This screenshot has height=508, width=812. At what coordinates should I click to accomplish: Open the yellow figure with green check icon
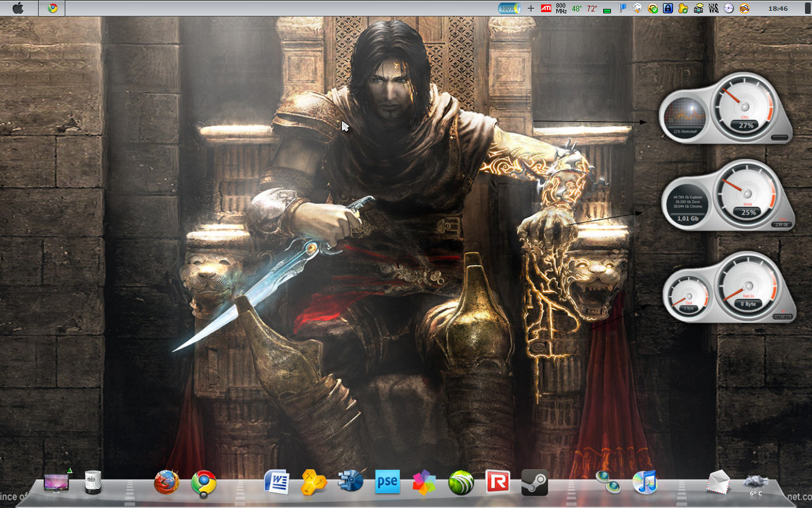click(683, 8)
